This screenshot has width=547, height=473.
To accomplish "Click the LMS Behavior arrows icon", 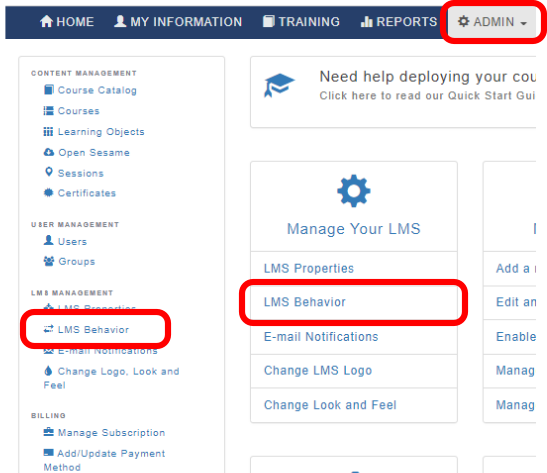I will pos(48,329).
